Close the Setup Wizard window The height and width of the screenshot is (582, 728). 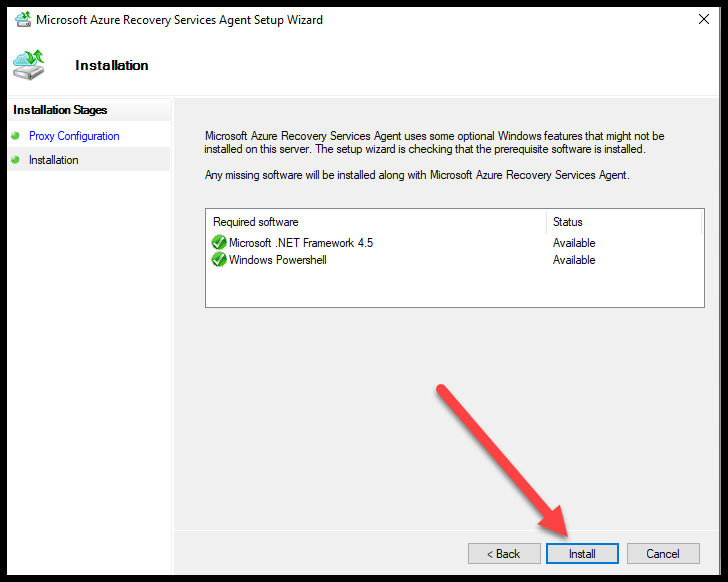703,19
